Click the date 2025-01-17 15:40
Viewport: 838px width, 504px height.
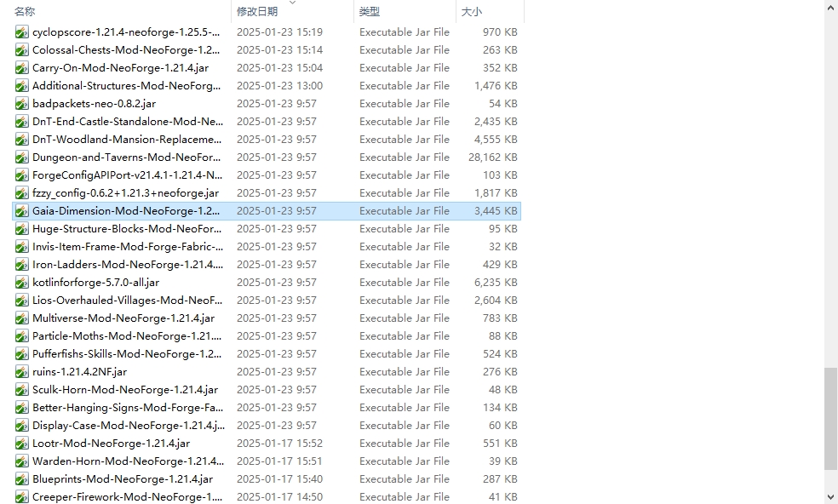pyautogui.click(x=279, y=478)
